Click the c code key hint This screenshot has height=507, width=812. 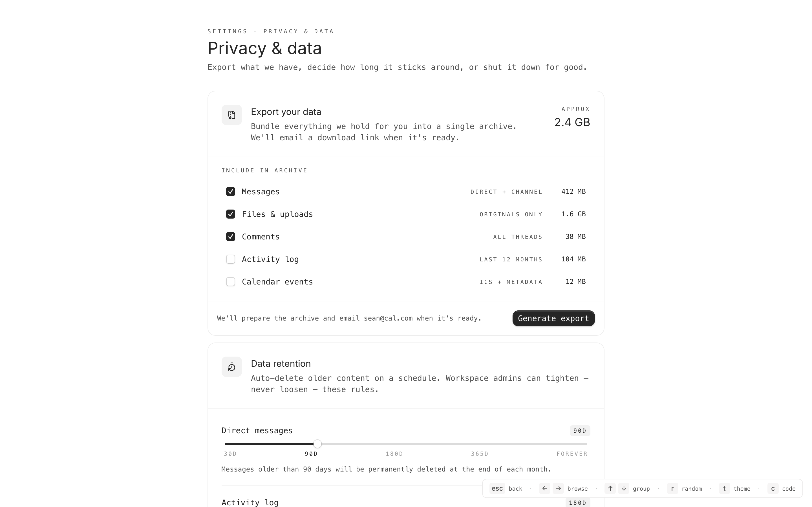tap(773, 489)
